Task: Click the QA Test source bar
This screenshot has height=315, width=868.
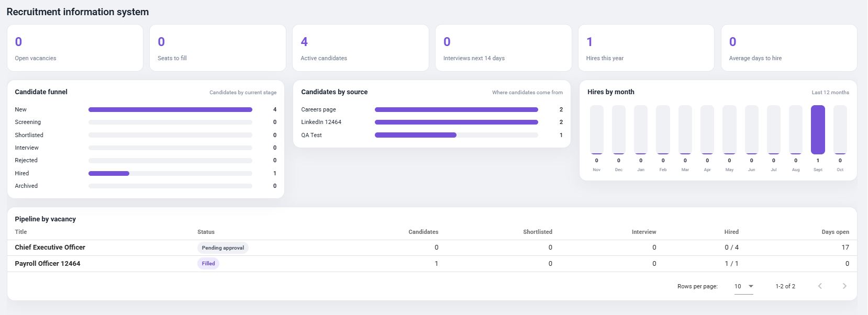Action: click(457, 135)
